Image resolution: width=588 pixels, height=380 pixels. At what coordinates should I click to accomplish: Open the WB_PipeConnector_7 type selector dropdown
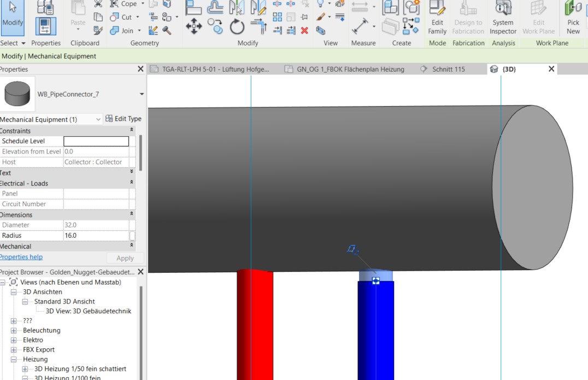point(142,94)
